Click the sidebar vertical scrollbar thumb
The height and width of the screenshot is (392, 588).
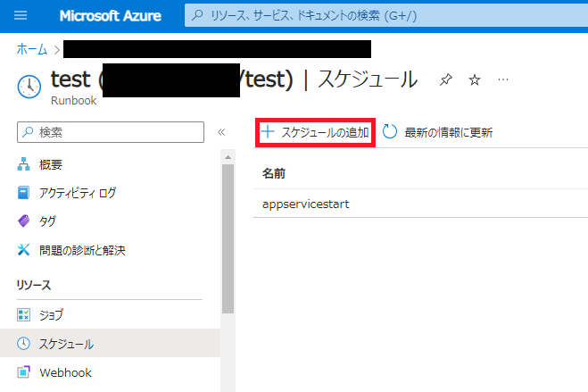(228, 238)
